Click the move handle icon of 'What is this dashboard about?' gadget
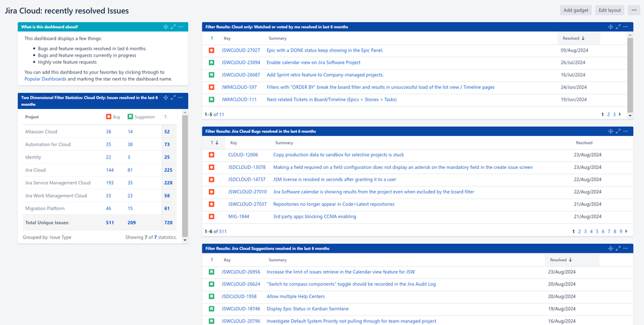 (166, 26)
